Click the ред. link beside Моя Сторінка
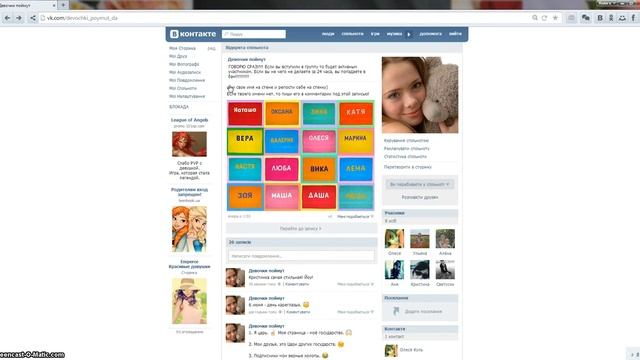This screenshot has width=640, height=360. (211, 48)
